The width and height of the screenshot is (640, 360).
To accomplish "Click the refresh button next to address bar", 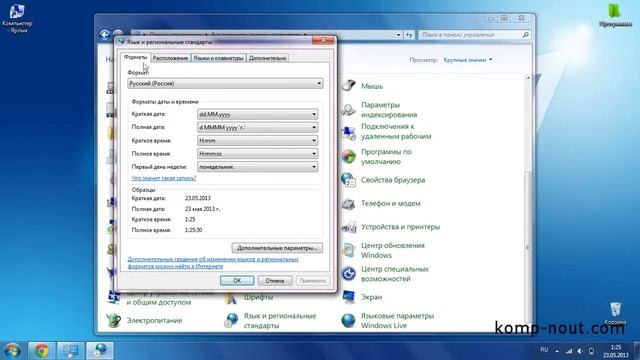I will coord(409,35).
